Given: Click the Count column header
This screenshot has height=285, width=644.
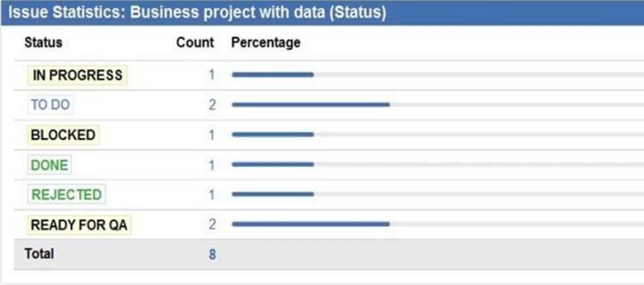Looking at the screenshot, I should pos(195,43).
